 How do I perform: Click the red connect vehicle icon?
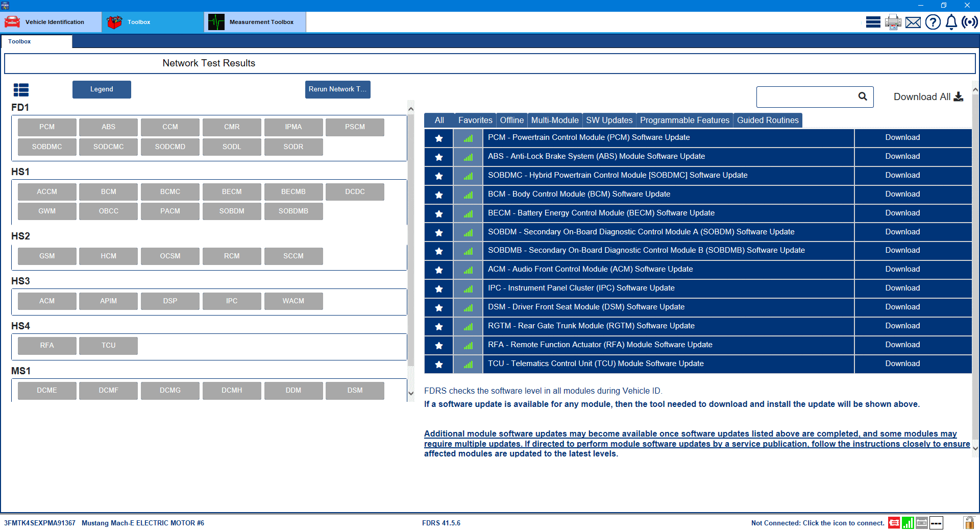pyautogui.click(x=894, y=523)
